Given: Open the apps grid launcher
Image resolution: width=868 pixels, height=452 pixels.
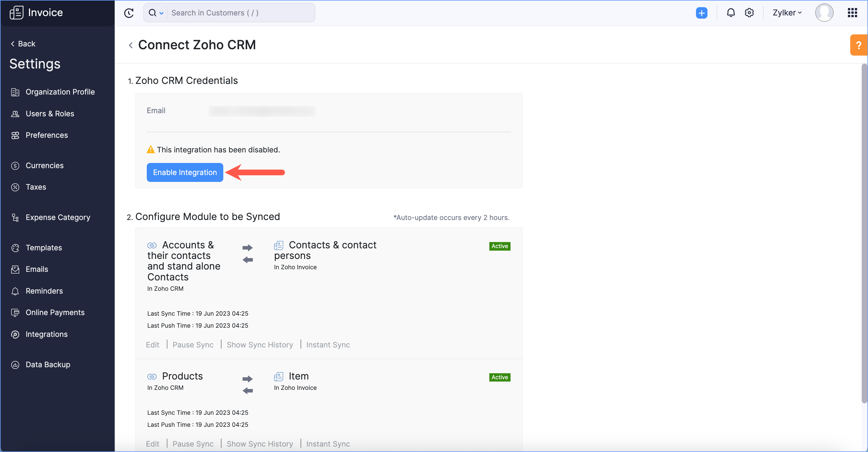Looking at the screenshot, I should coord(852,13).
